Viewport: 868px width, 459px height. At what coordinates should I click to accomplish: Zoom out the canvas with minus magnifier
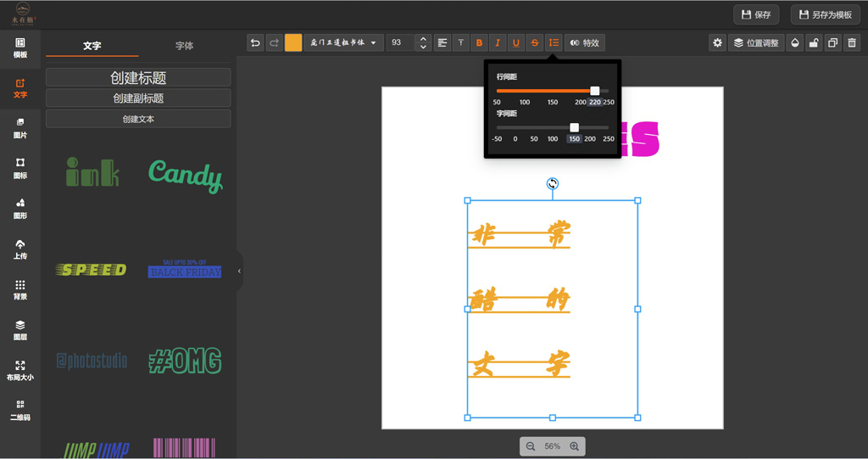pyautogui.click(x=531, y=446)
